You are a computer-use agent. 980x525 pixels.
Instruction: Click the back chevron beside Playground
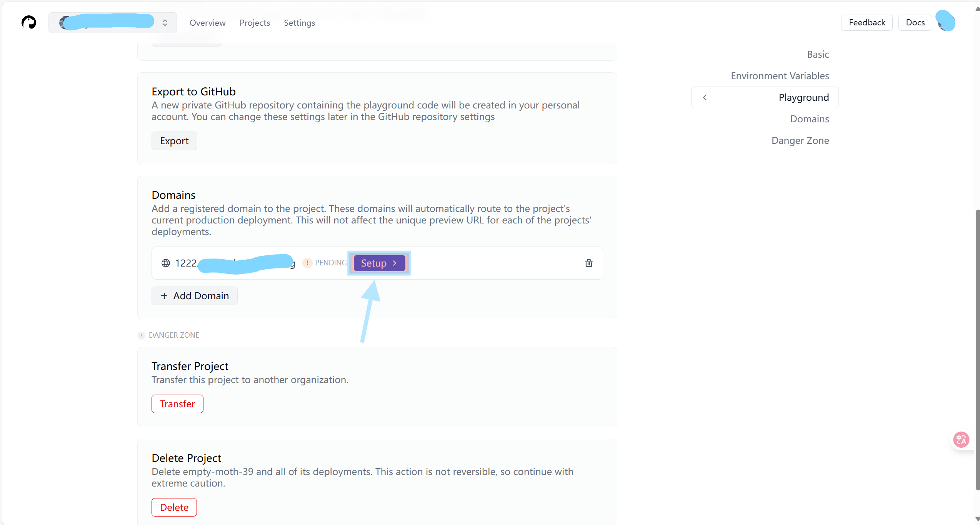(x=705, y=98)
